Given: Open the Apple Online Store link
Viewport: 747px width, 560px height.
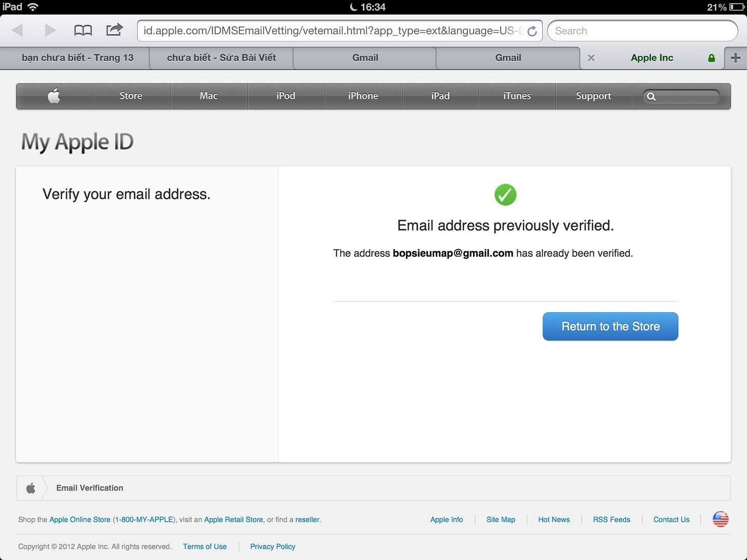Looking at the screenshot, I should coord(80,520).
